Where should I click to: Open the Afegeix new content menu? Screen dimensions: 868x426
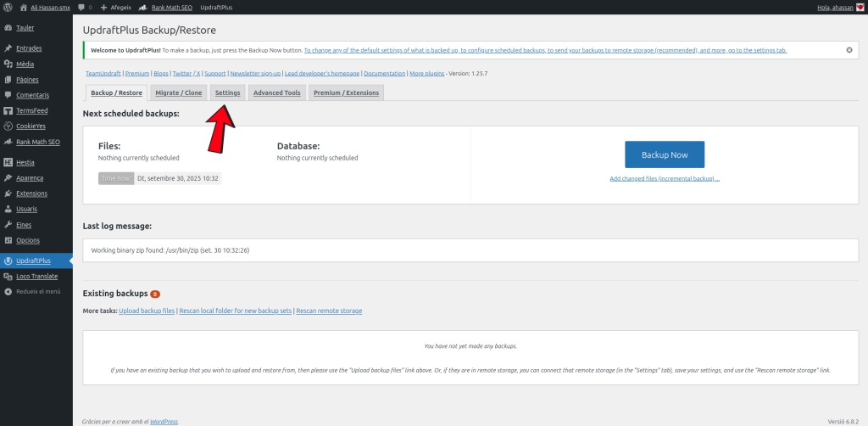[115, 7]
